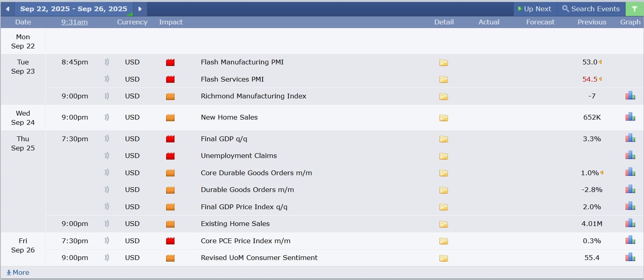Click red impact icon for Unemployment Claims
Viewport: 644px width, 280px height.
[x=170, y=156]
